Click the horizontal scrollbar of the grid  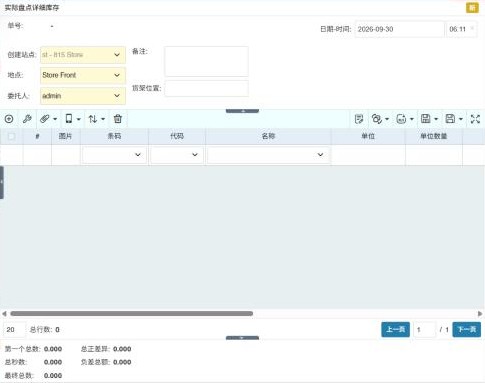[131, 313]
